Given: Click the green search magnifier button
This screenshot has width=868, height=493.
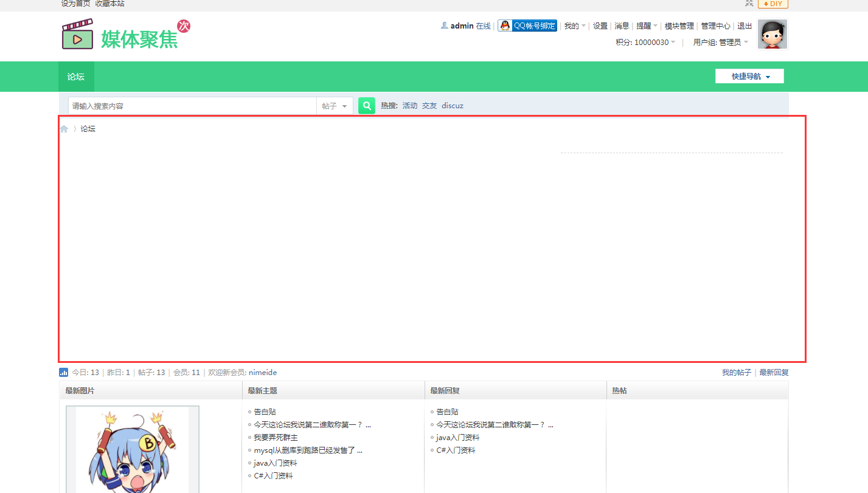Looking at the screenshot, I should pos(367,106).
